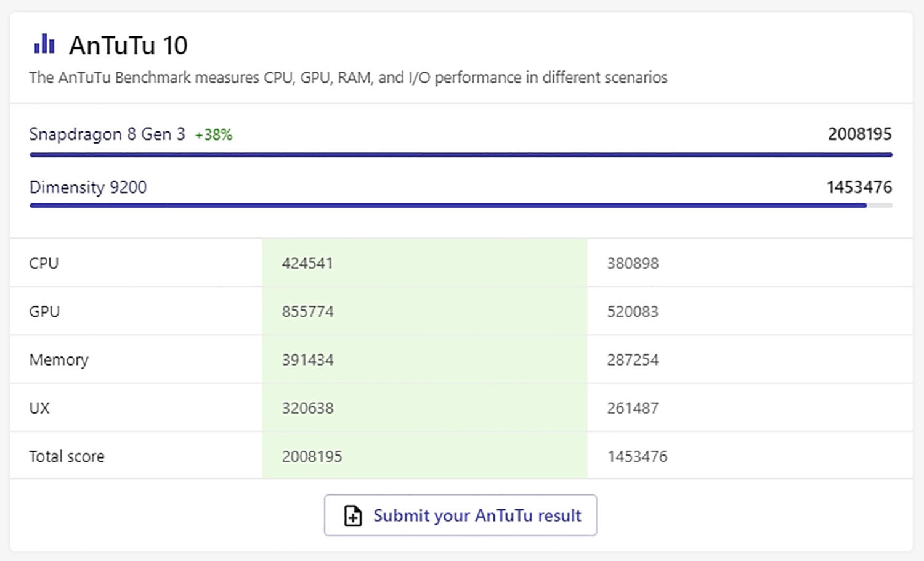Click the AnTuTu bar chart icon
The width and height of the screenshot is (924, 561).
44,43
